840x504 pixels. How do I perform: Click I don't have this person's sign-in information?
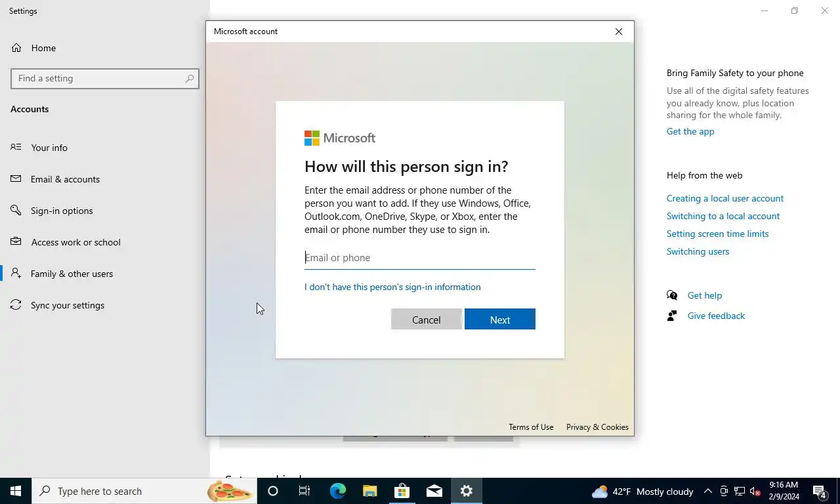[392, 287]
